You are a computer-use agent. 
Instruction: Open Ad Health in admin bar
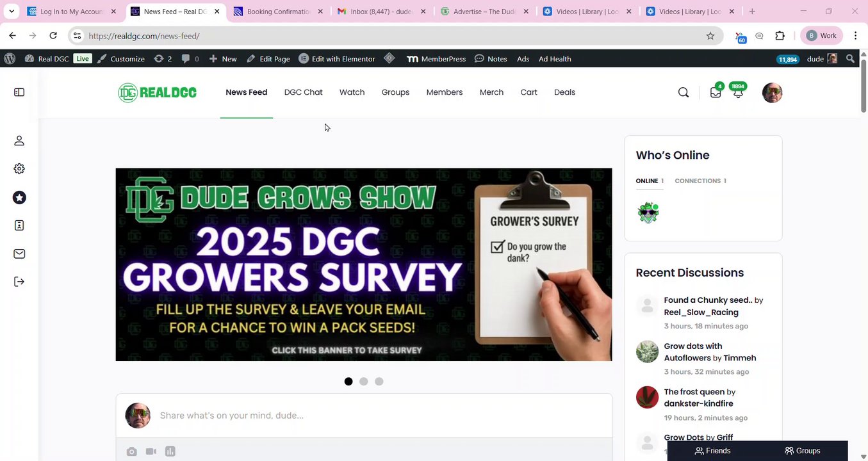(x=555, y=58)
